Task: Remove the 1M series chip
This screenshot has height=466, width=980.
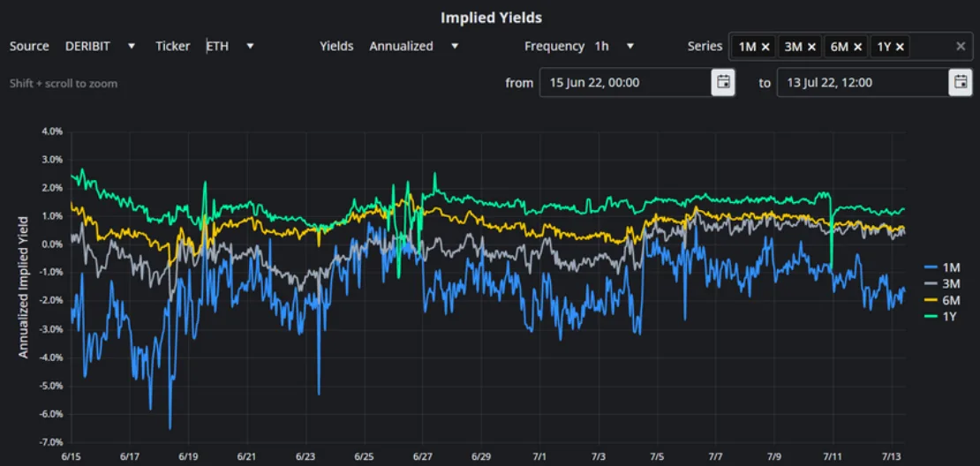Action: pyautogui.click(x=765, y=47)
